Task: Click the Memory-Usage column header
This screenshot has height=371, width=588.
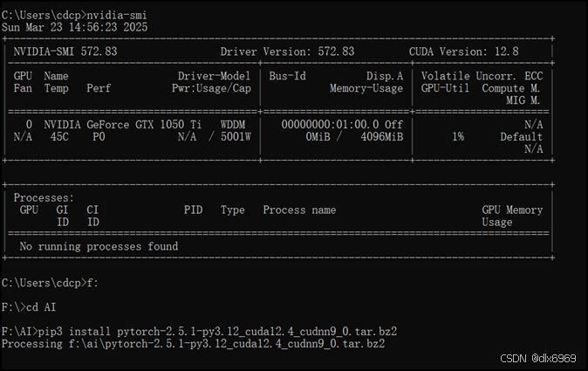Action: (x=366, y=88)
